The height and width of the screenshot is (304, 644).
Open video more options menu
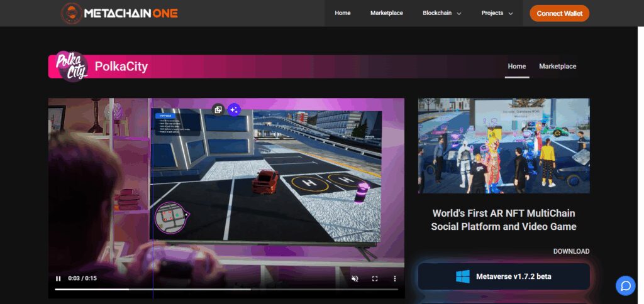[395, 279]
